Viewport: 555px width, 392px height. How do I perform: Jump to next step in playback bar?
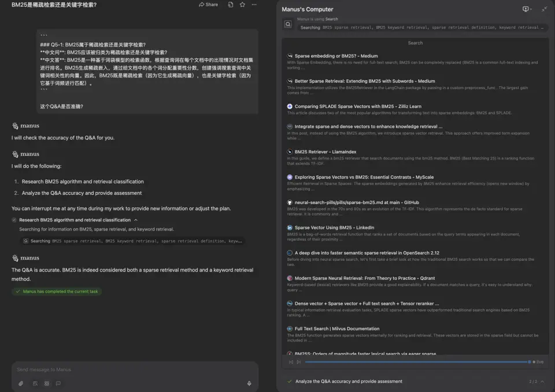[299, 362]
